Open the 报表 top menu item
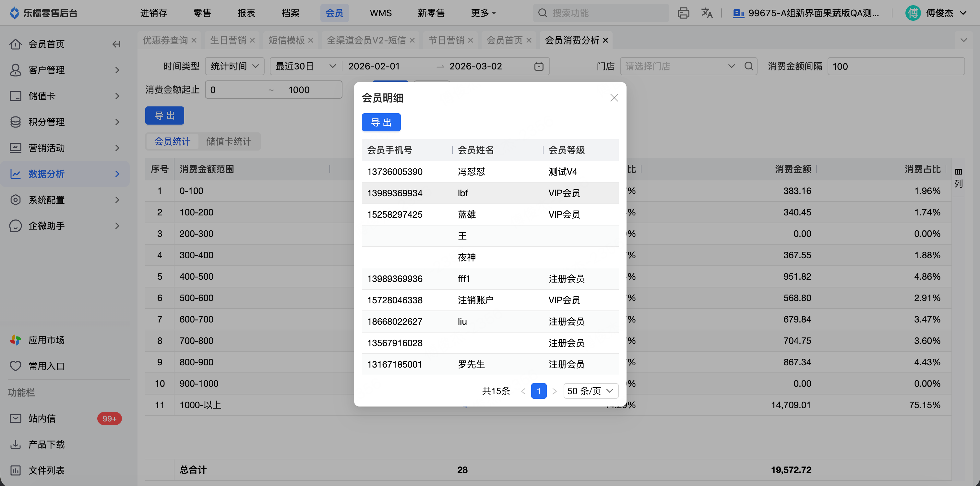Image resolution: width=980 pixels, height=486 pixels. 246,13
